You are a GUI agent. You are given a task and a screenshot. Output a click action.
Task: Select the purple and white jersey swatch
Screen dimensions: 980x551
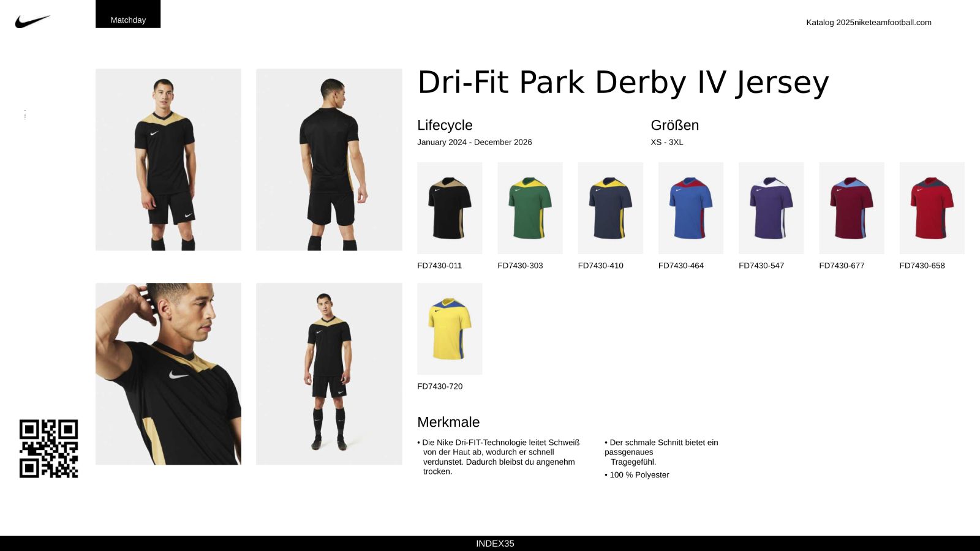(771, 208)
